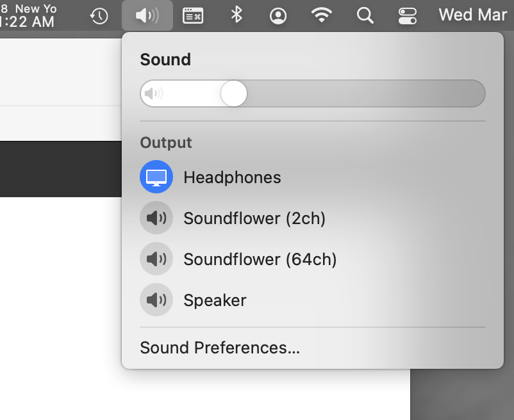Open Spotlight search magnifier icon
514x420 pixels.
[x=365, y=15]
